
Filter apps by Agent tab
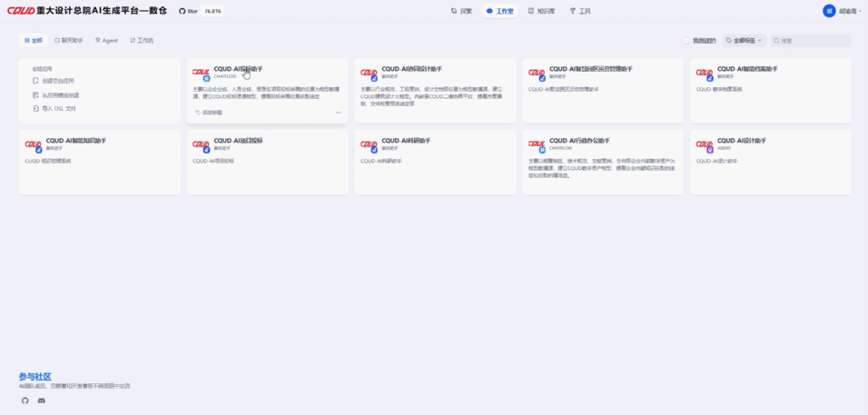[x=106, y=40]
